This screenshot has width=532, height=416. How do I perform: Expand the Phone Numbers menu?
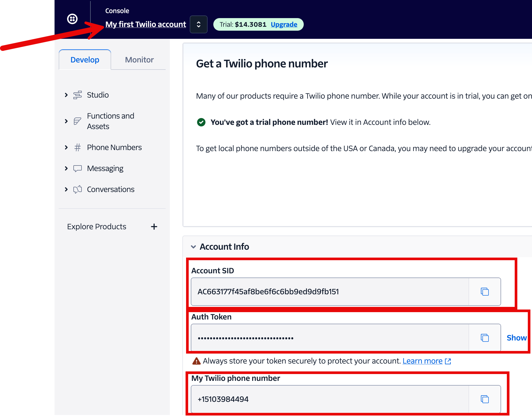point(66,147)
